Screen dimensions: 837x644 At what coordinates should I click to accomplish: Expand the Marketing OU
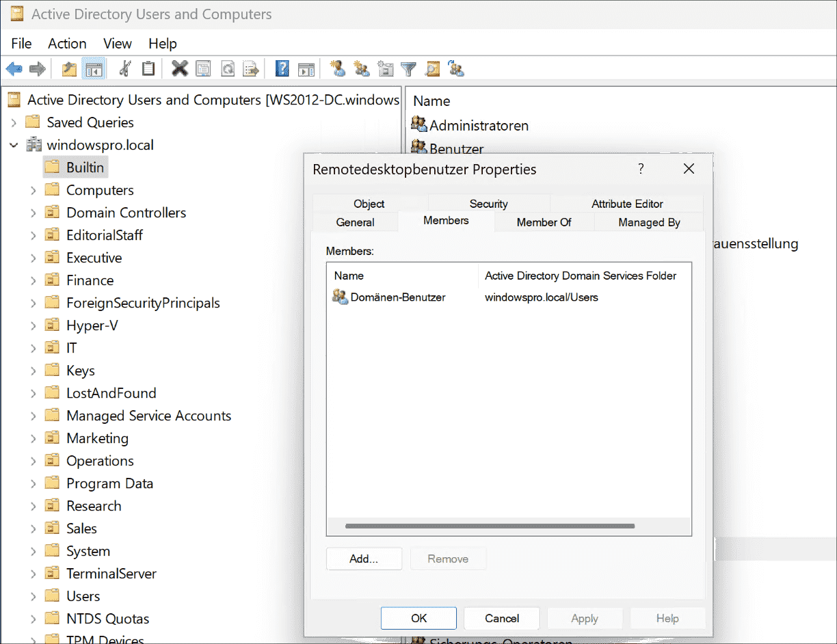coord(34,438)
